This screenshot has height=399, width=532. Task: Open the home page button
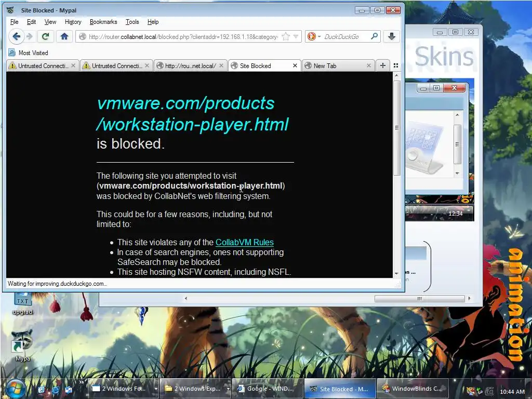point(64,36)
